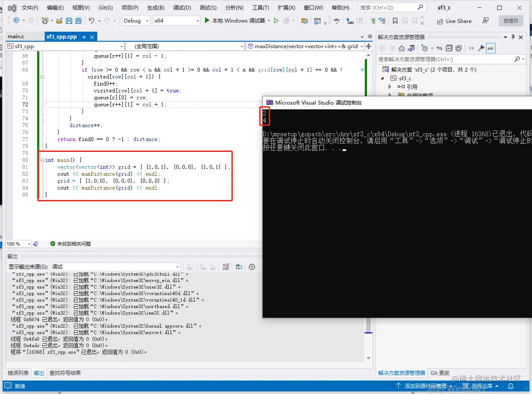Open the 调试(D) menu
The height and width of the screenshot is (394, 532).
click(182, 8)
